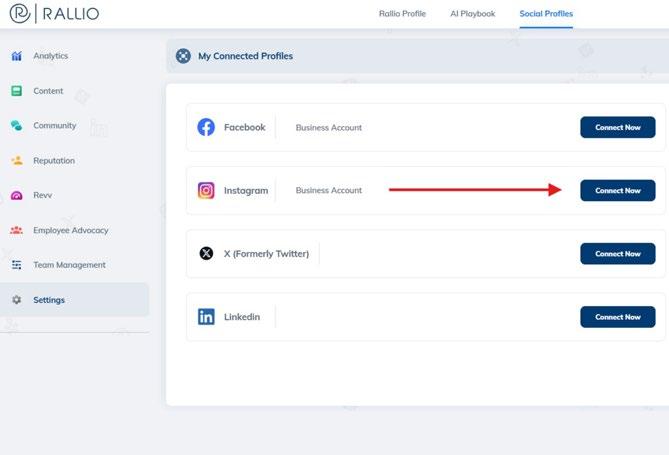Click the Settings gear icon

pyautogui.click(x=17, y=300)
